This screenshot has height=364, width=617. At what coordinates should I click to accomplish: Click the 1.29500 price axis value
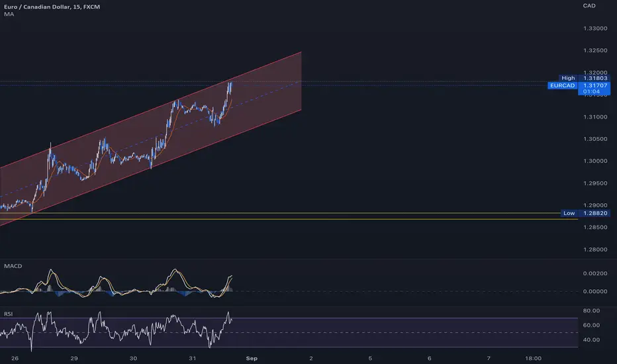(x=595, y=183)
